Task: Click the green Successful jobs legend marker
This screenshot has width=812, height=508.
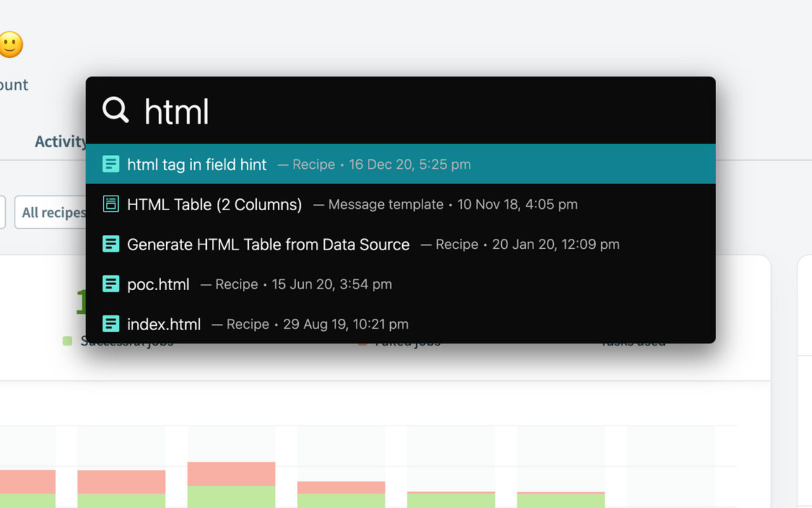Action: 67,342
